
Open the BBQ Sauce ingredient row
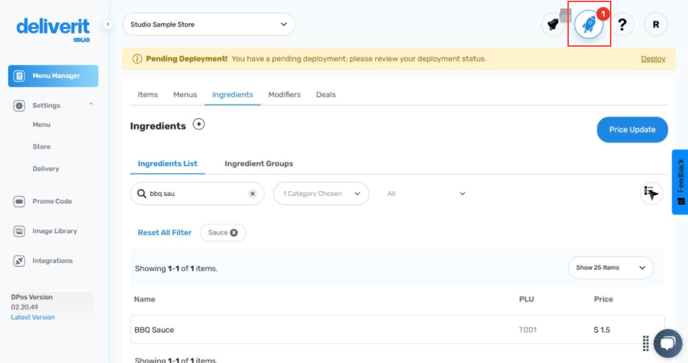[x=398, y=330]
